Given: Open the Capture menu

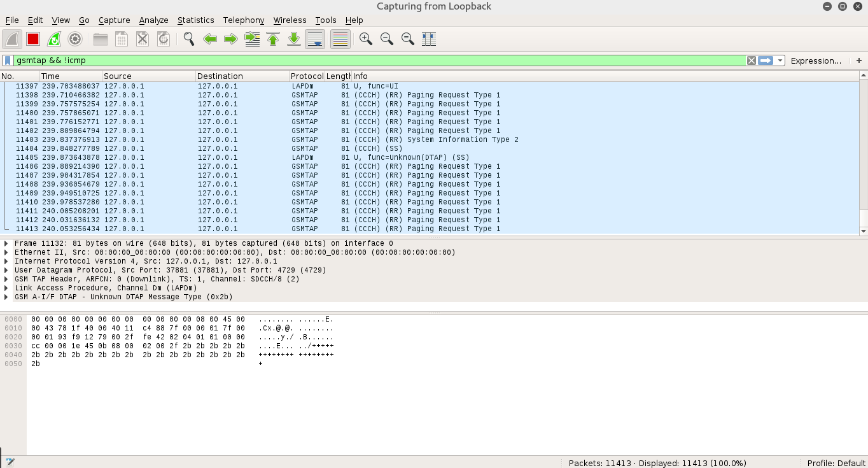Looking at the screenshot, I should [x=115, y=20].
